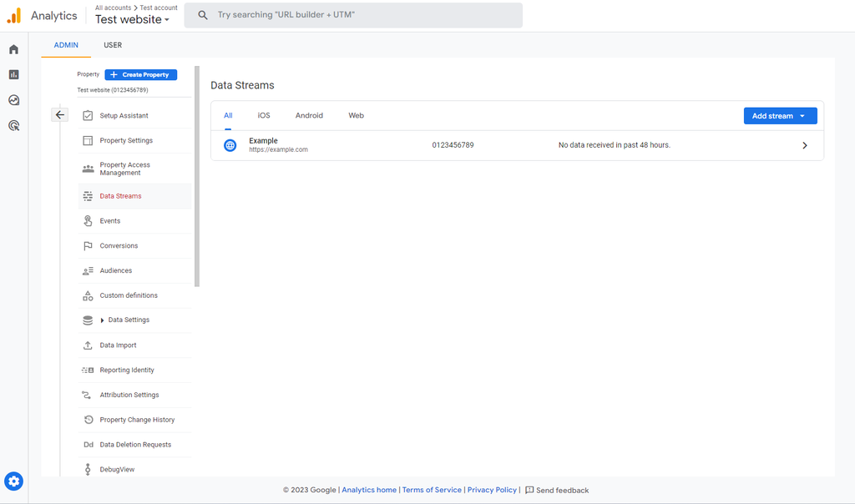Switch to the USER tab
The height and width of the screenshot is (504, 855).
[113, 45]
